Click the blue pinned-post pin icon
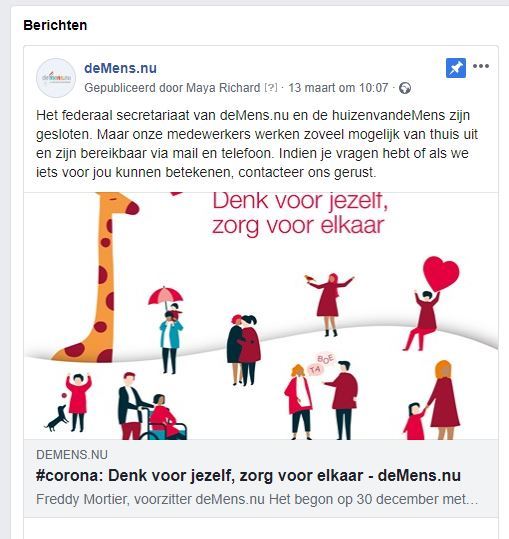 (456, 68)
